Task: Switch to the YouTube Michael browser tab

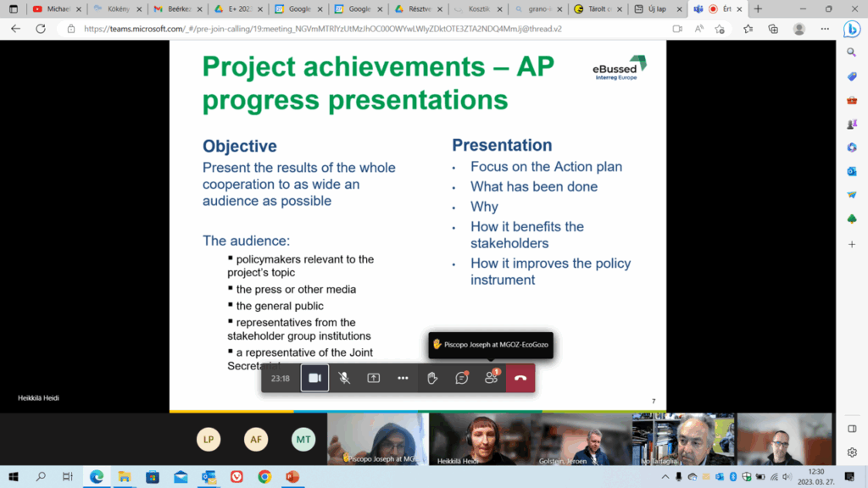Action: (x=50, y=9)
